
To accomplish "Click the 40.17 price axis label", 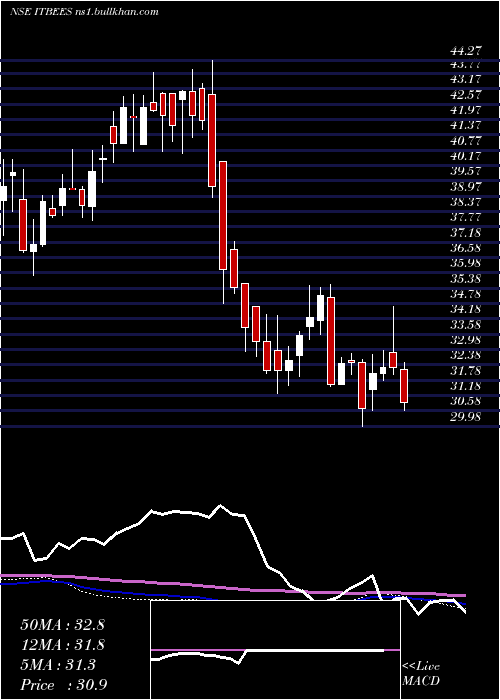I will pos(466,156).
